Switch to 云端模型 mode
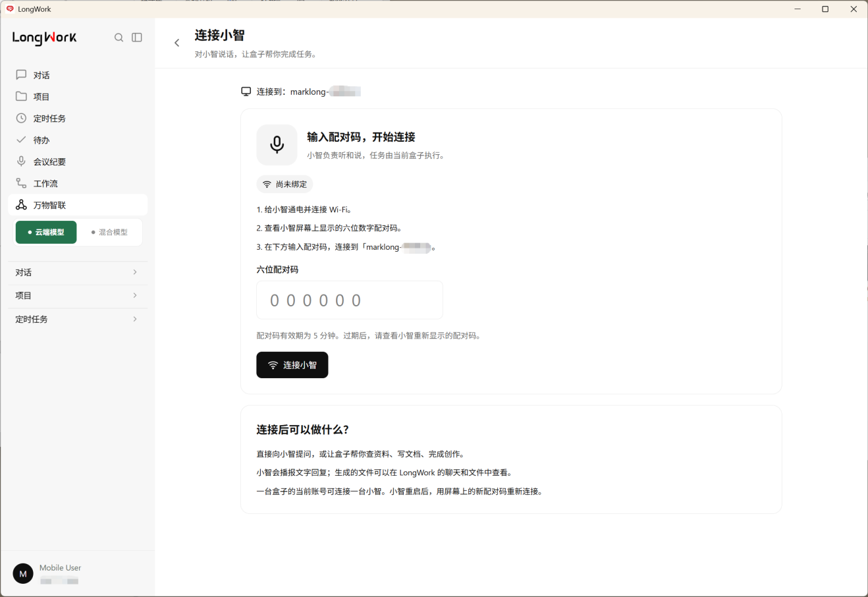This screenshot has height=597, width=868. (46, 233)
